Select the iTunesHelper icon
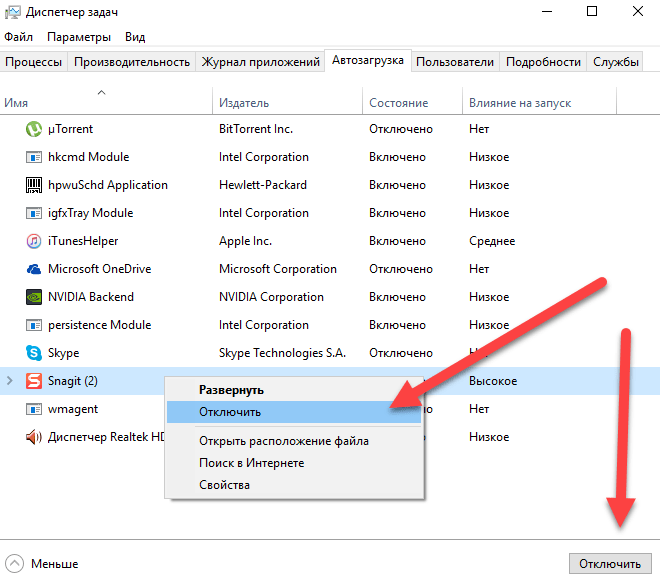This screenshot has height=582, width=660. coord(31,241)
